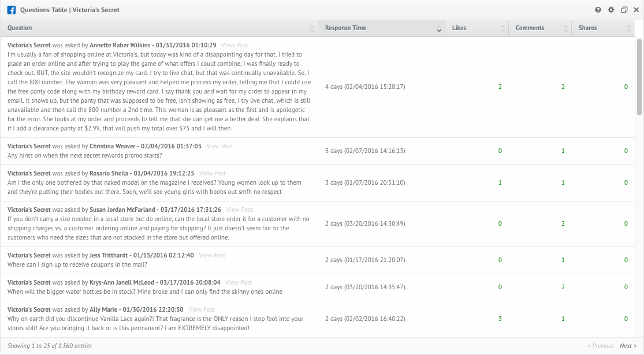
Task: Sort by Comments column arrows
Action: [565, 28]
